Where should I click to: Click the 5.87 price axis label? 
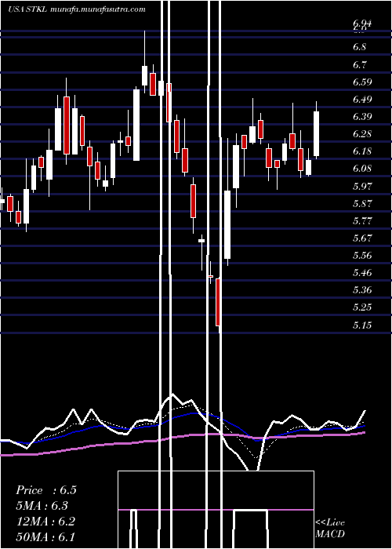pos(362,203)
